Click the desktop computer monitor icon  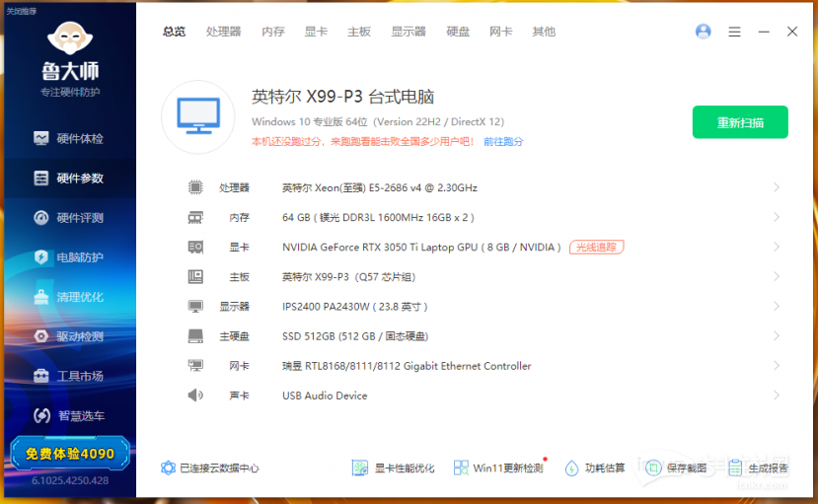point(198,116)
